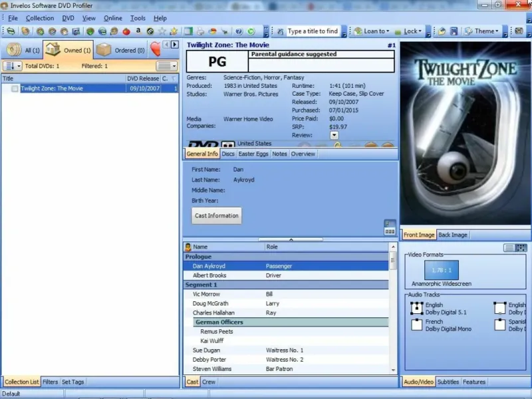Switch audio/video panel to icon grid view
532x399 pixels.
521,247
